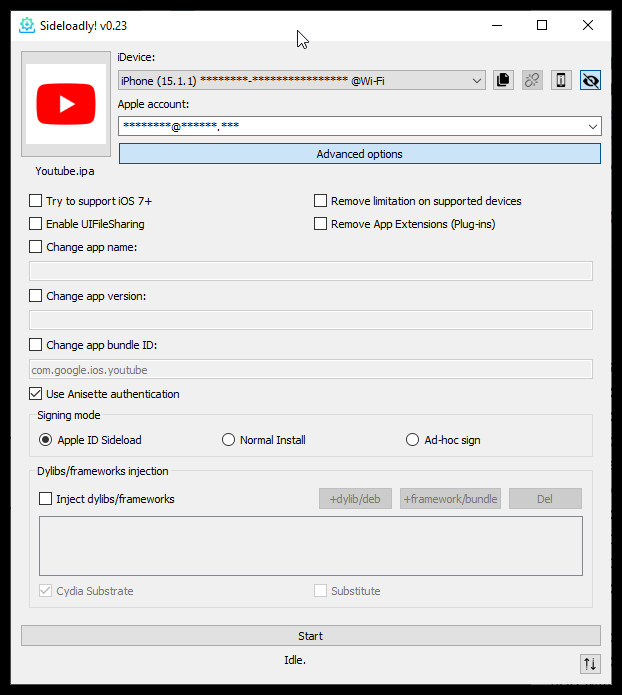
Task: Maximize the Sideloadly window
Action: [x=542, y=25]
